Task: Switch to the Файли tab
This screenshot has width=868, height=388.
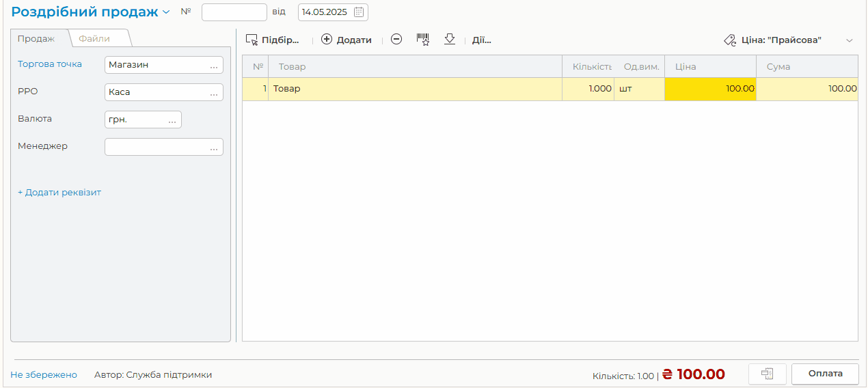Action: [x=94, y=38]
